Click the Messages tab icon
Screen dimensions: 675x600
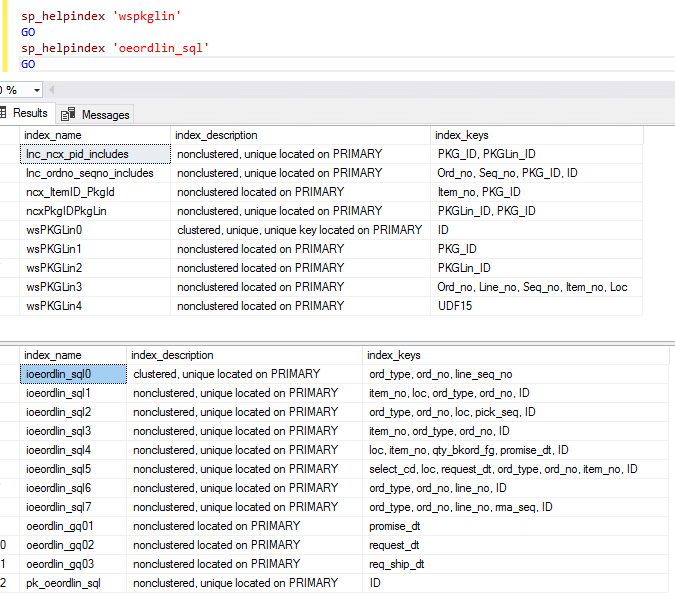pyautogui.click(x=68, y=114)
